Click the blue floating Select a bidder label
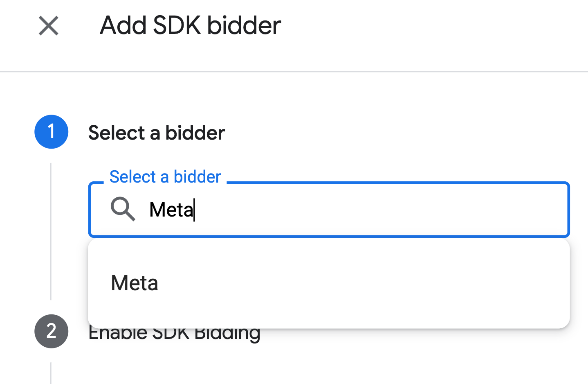Screen dimensions: 588x384 point(165,177)
